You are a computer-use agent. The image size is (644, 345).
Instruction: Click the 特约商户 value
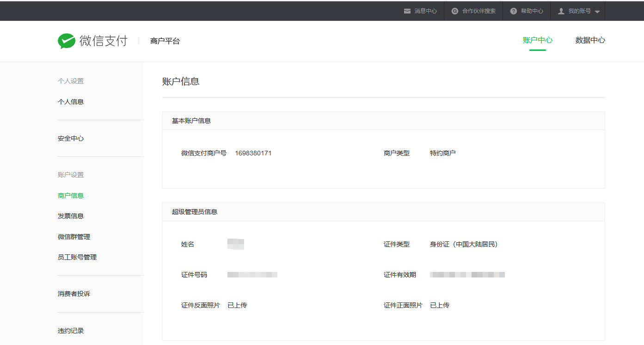coord(443,153)
